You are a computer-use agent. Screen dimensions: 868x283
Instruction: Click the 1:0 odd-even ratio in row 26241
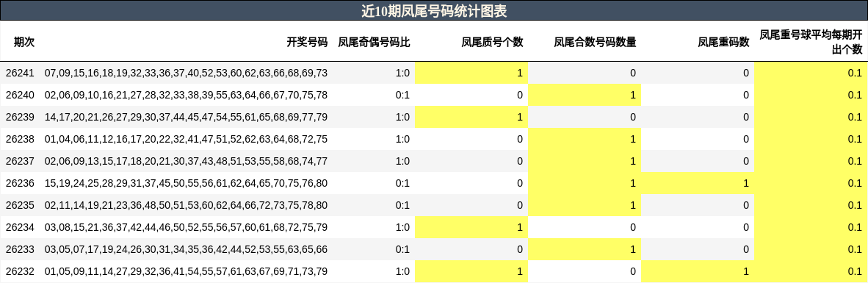tap(403, 73)
